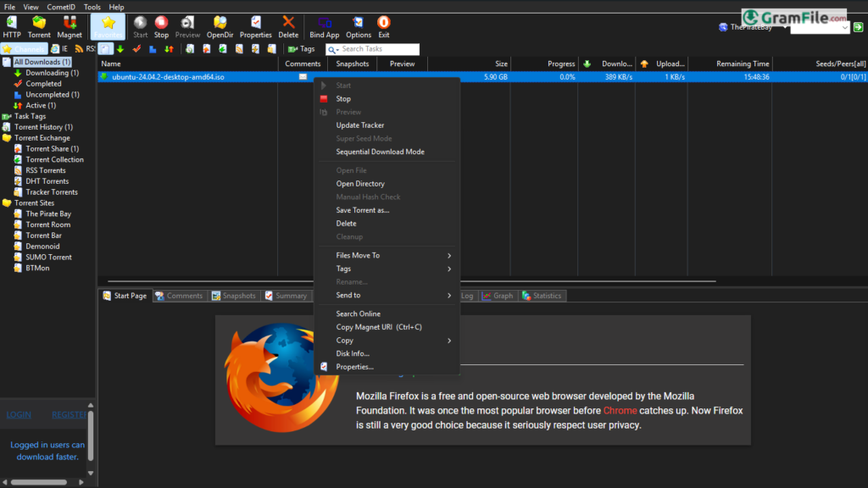Expand Files Move To submenu
Screen dimensions: 868x488
387,256
